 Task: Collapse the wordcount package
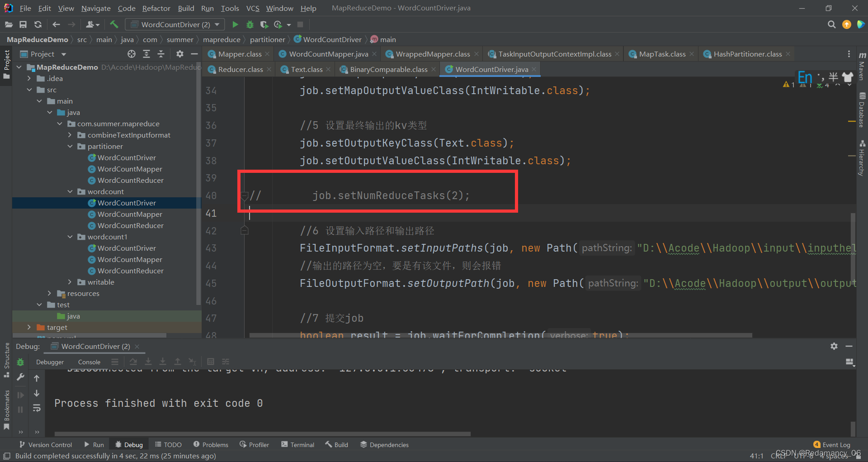[70, 191]
